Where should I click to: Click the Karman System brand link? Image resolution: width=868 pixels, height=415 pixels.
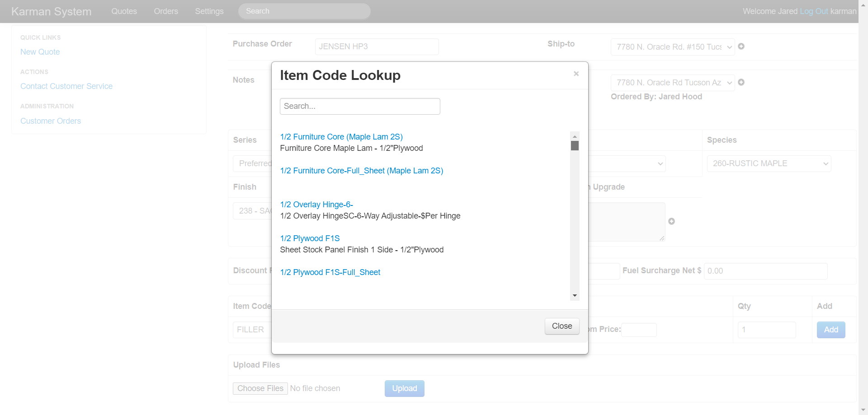(x=51, y=11)
